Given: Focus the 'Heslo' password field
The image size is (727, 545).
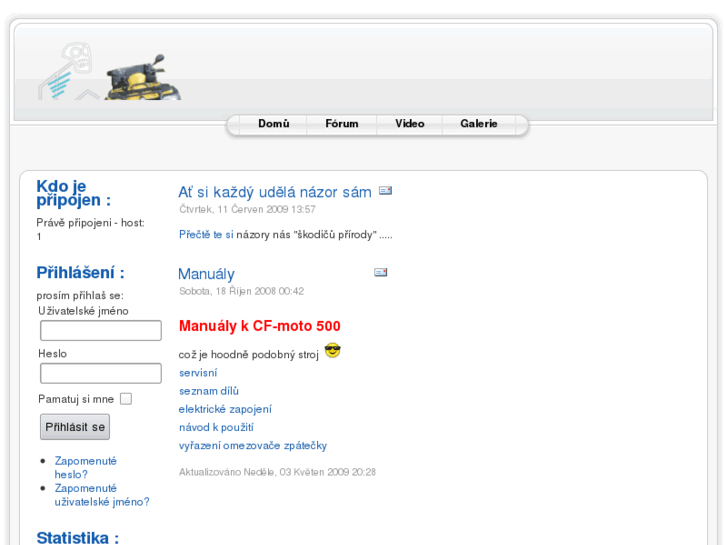Looking at the screenshot, I should click(101, 373).
